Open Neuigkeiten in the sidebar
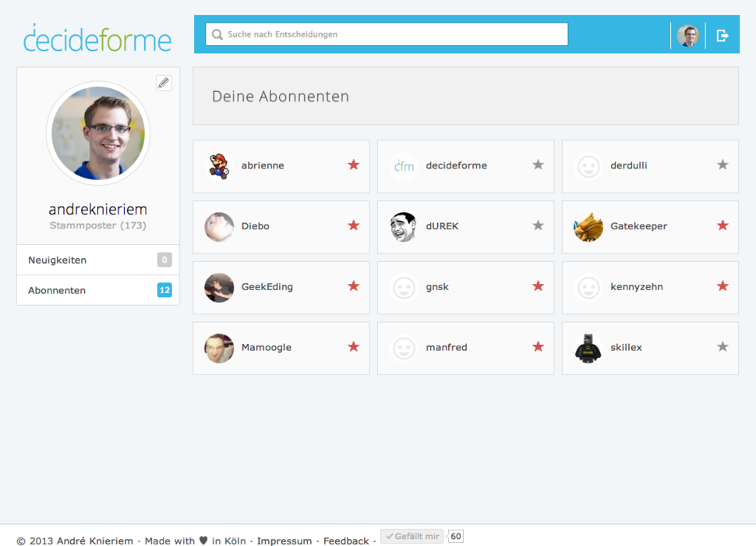The image size is (756, 546). coord(58,260)
